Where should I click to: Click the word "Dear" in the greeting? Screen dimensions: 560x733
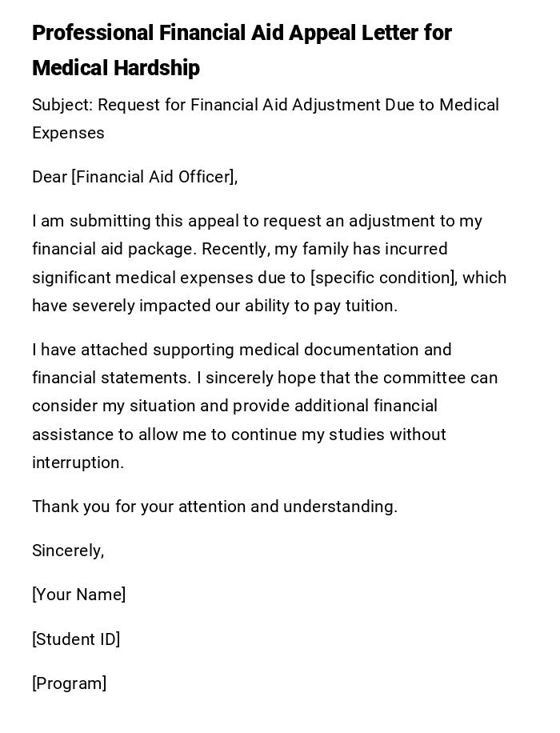[x=49, y=177]
